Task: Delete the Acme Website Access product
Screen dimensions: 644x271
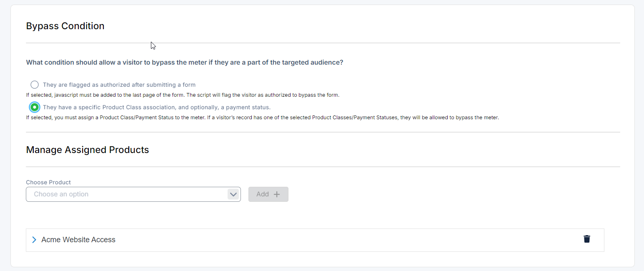Action: click(x=586, y=239)
